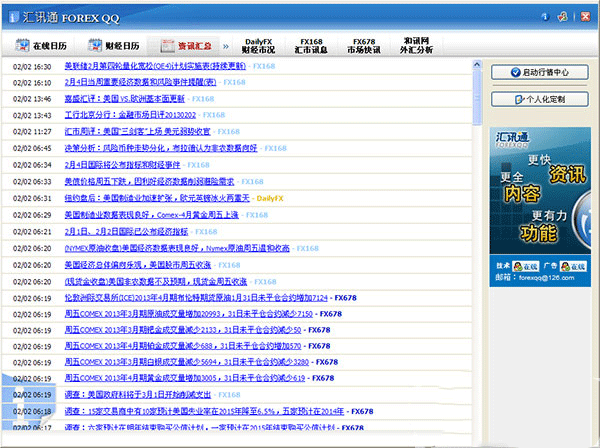The height and width of the screenshot is (448, 600).
Task: Open the 纽约盘后：美国制造业加速扩张 headline
Action: pos(157,198)
